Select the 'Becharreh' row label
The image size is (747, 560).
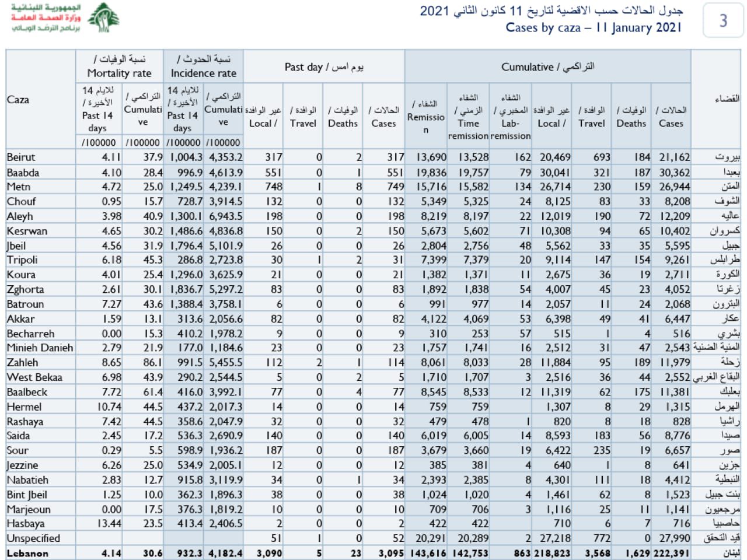[x=30, y=334]
